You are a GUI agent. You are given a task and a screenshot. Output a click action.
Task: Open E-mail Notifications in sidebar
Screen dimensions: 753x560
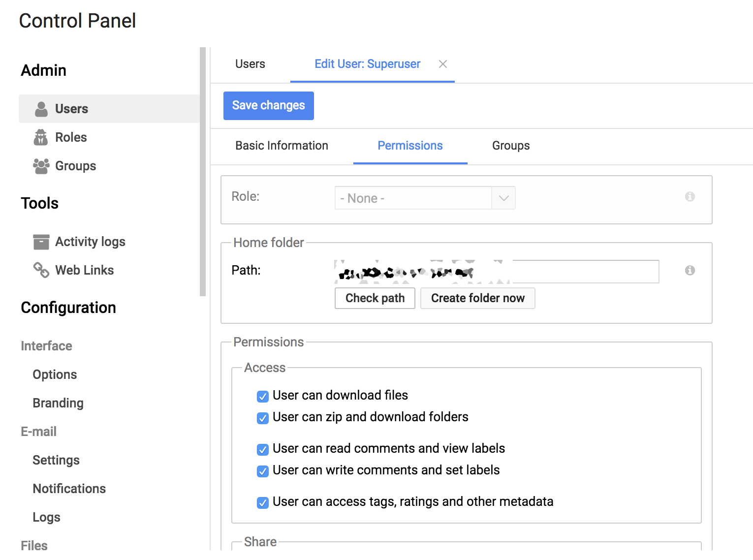click(x=69, y=489)
